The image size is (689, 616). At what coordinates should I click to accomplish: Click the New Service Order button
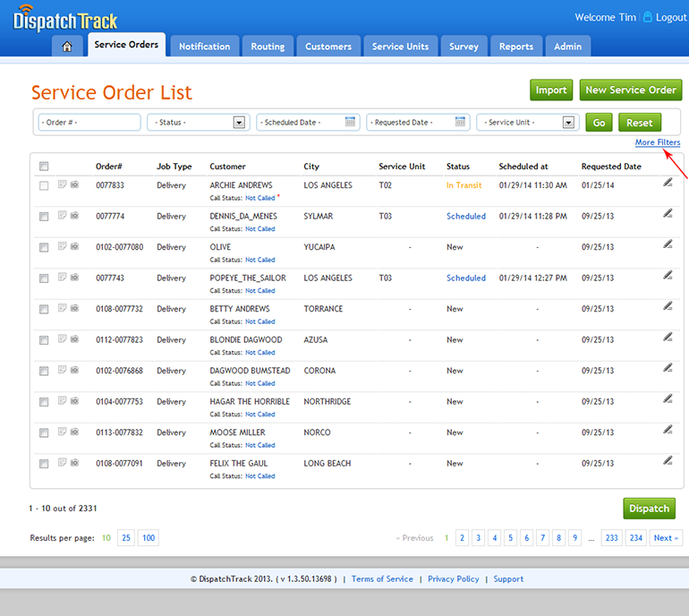pos(630,90)
